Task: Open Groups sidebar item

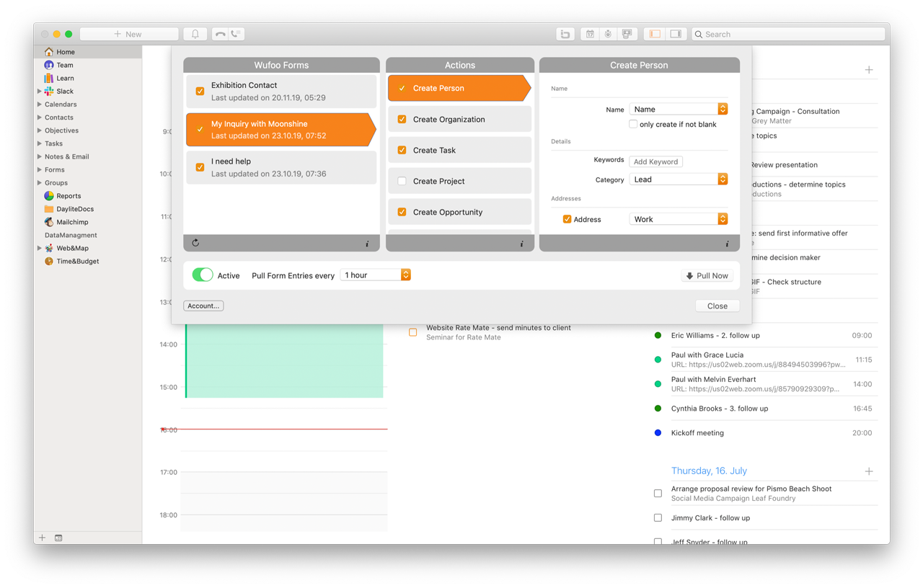Action: point(56,182)
